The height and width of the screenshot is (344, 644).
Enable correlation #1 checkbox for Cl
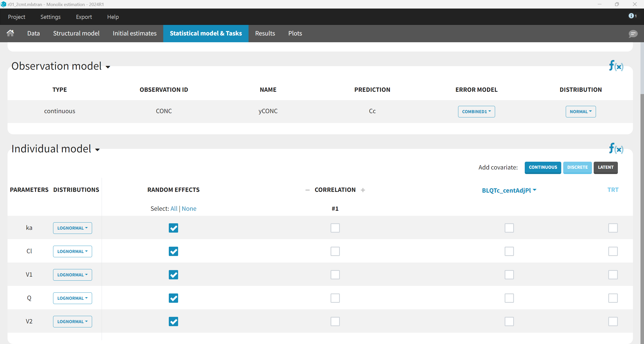click(335, 251)
